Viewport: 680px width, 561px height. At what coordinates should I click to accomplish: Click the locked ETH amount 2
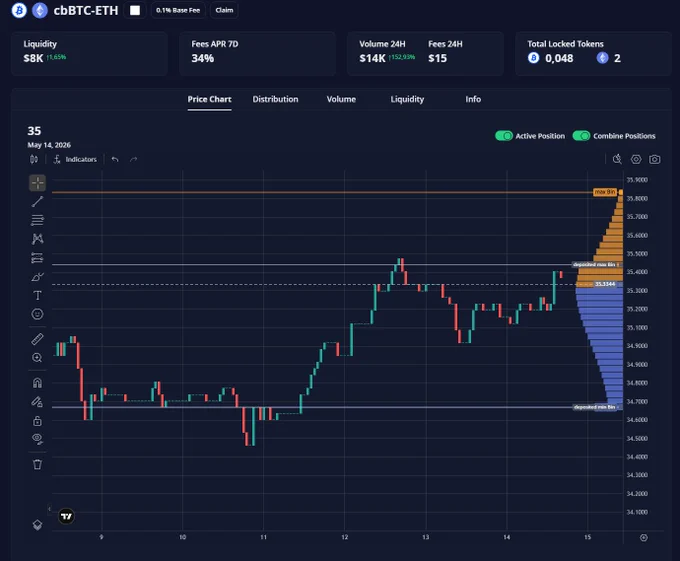[617, 59]
